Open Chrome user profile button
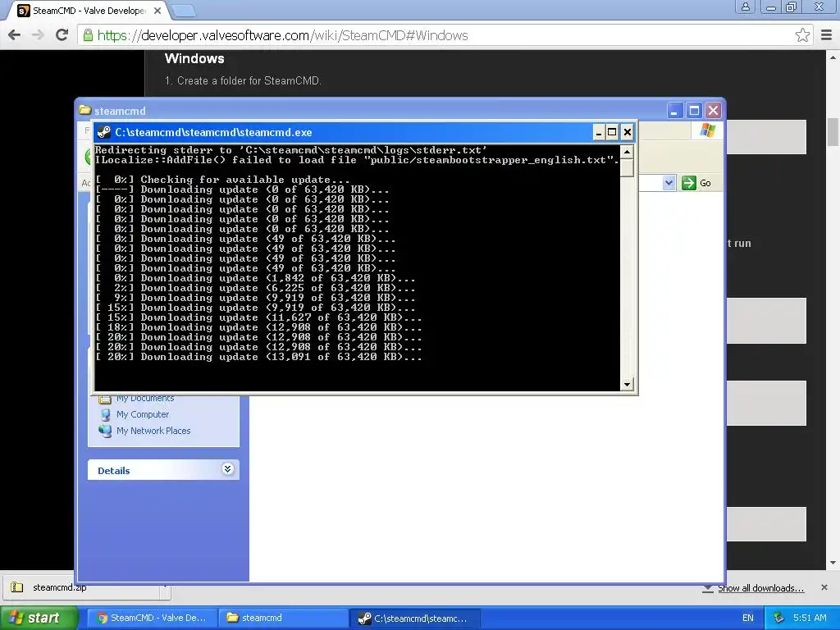The height and width of the screenshot is (630, 840). coord(745,7)
